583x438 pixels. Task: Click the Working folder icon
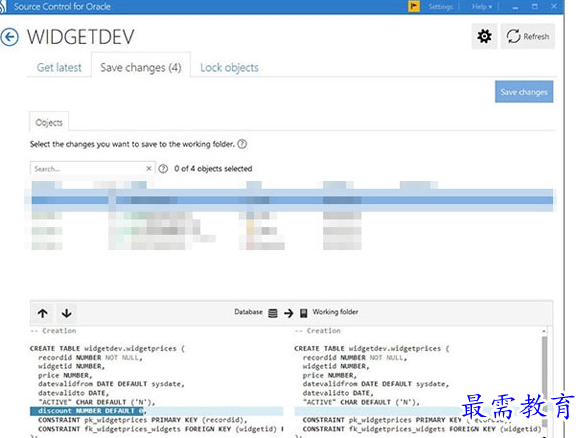(x=304, y=313)
